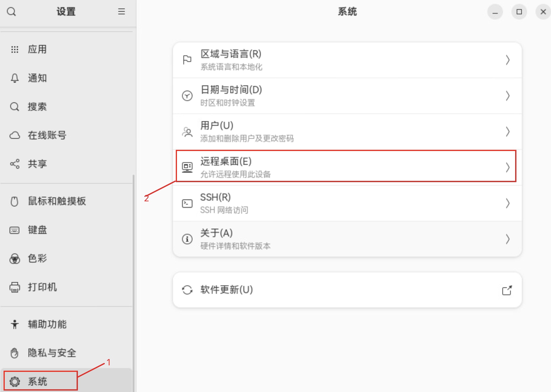Open the hamburger menu in sidebar header
The image size is (551, 392).
click(121, 12)
